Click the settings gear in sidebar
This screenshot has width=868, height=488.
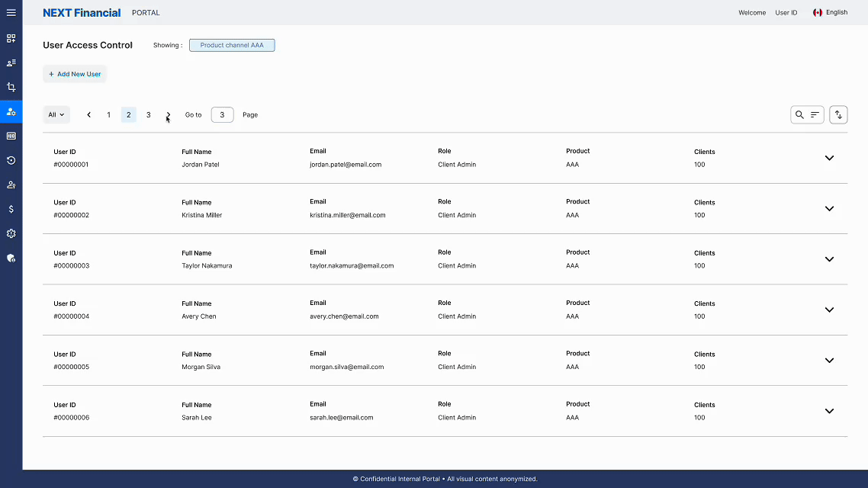[11, 233]
